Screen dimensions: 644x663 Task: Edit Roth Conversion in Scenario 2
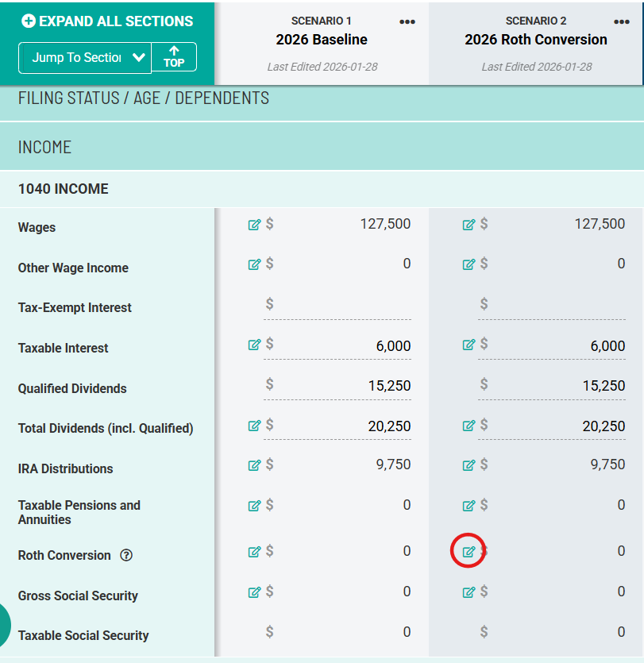click(x=469, y=552)
